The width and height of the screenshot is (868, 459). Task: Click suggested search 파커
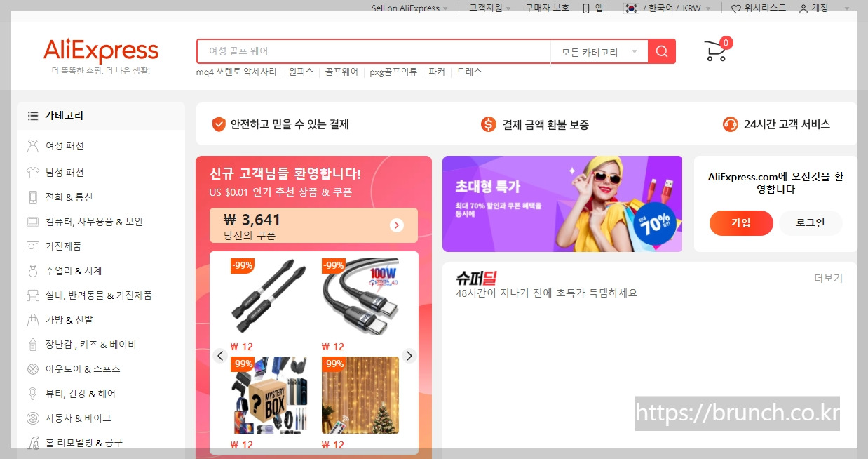click(437, 72)
